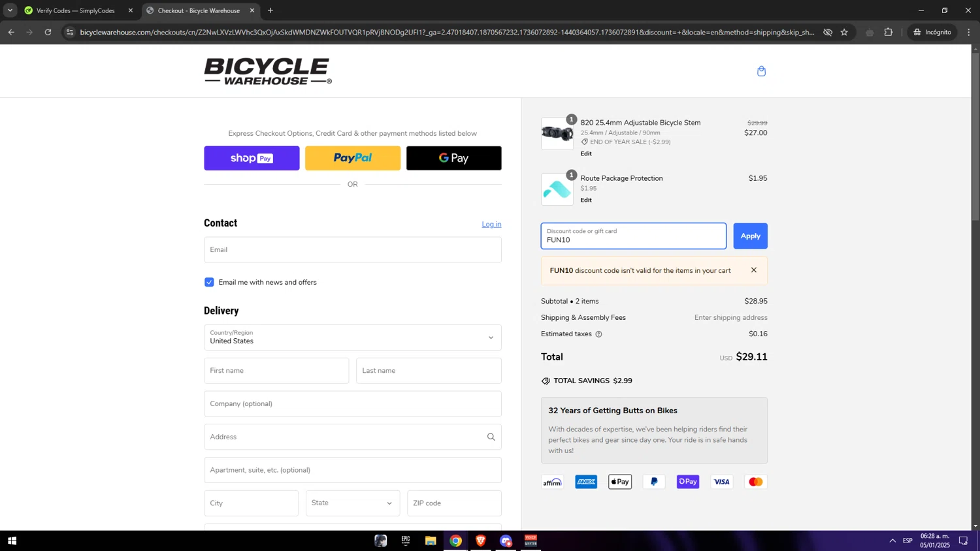
Task: Reload the checkout page
Action: pos(48,32)
